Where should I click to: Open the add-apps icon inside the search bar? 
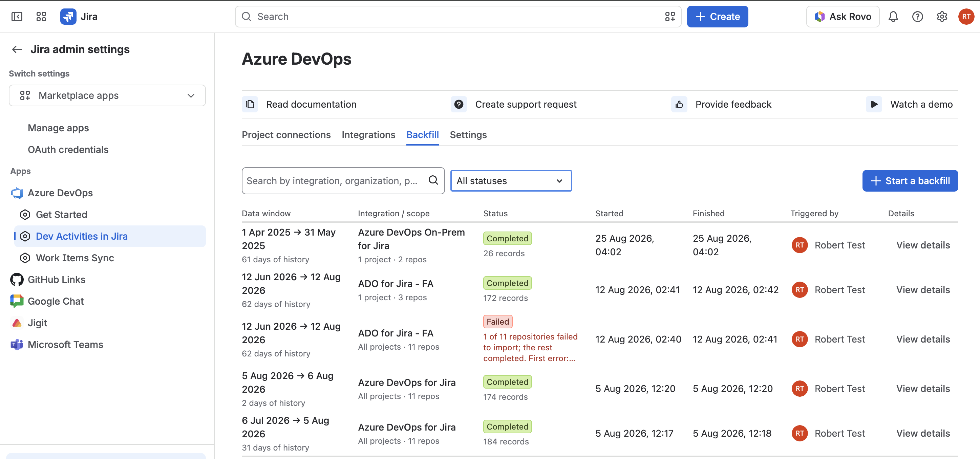pyautogui.click(x=670, y=17)
